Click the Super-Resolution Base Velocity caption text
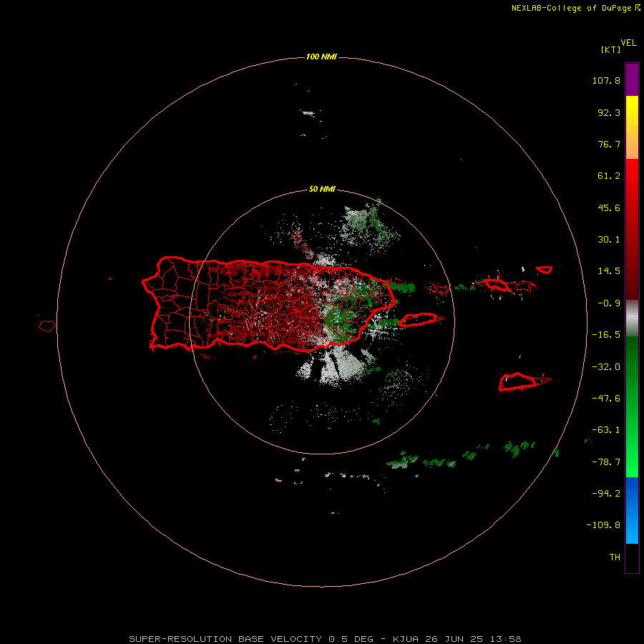Viewport: 644px width, 644px height. [325, 639]
